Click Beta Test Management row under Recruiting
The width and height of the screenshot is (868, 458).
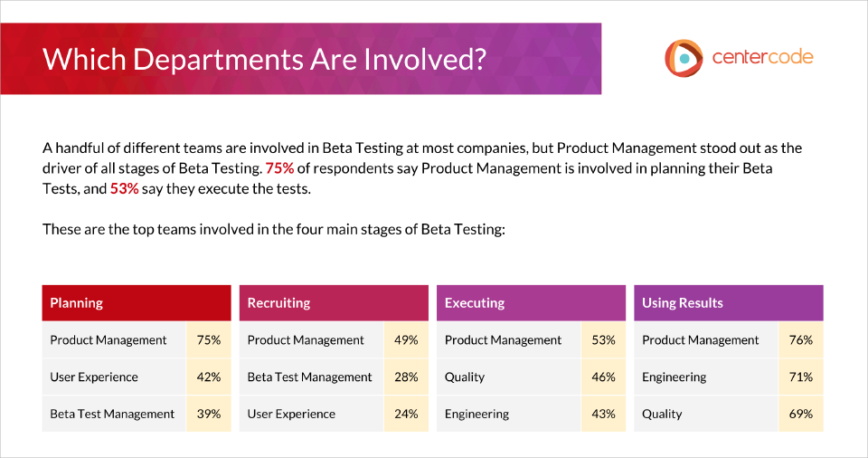pyautogui.click(x=309, y=377)
